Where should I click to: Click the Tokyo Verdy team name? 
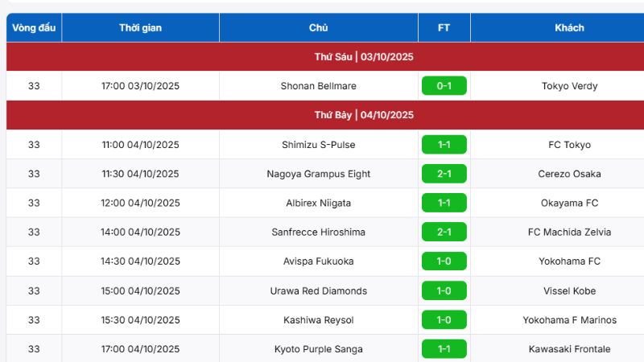569,86
